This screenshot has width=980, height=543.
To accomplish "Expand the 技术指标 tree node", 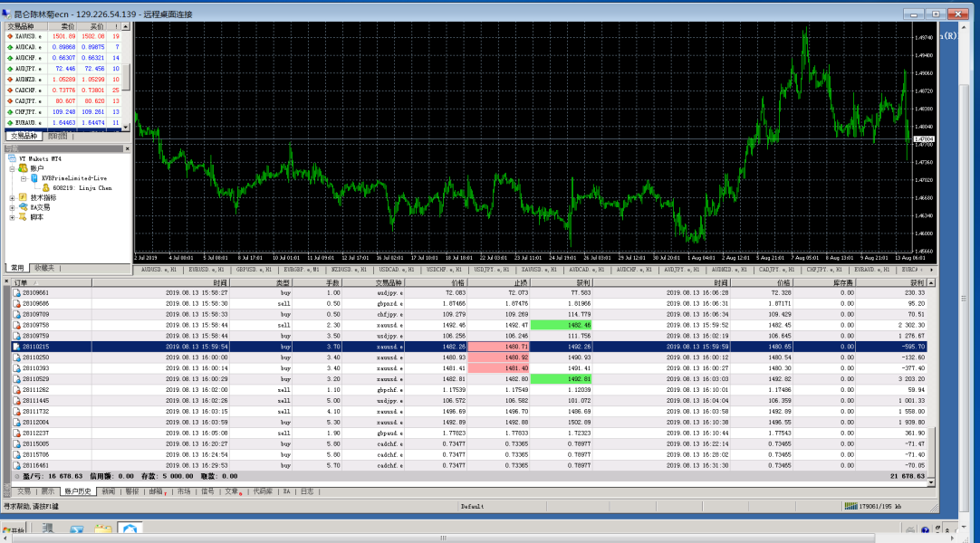I will click(x=12, y=197).
